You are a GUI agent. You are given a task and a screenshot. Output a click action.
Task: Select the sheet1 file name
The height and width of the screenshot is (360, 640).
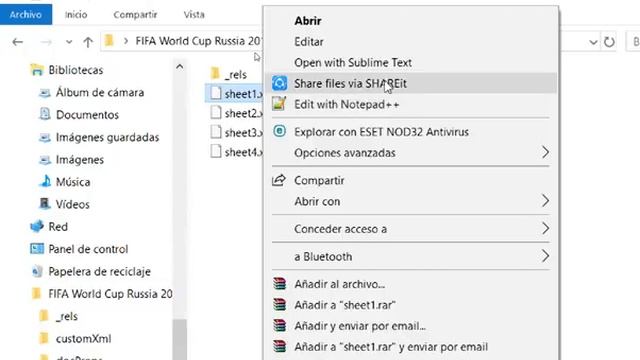tap(243, 93)
